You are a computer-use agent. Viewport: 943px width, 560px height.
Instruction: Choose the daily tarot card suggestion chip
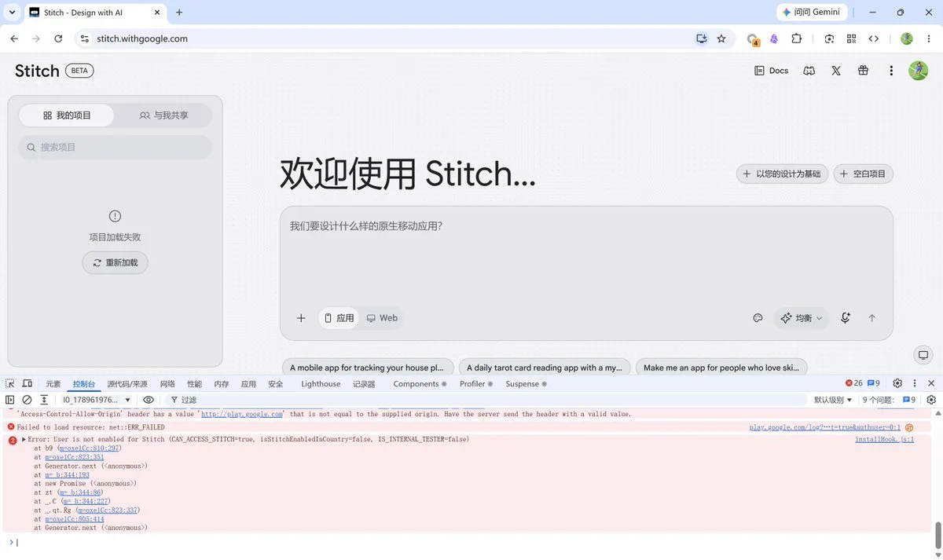(545, 367)
